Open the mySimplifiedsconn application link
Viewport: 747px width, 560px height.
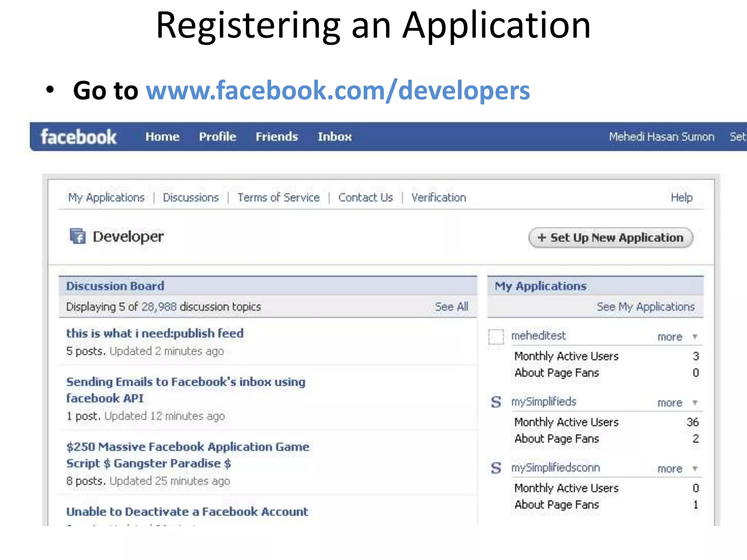point(556,468)
